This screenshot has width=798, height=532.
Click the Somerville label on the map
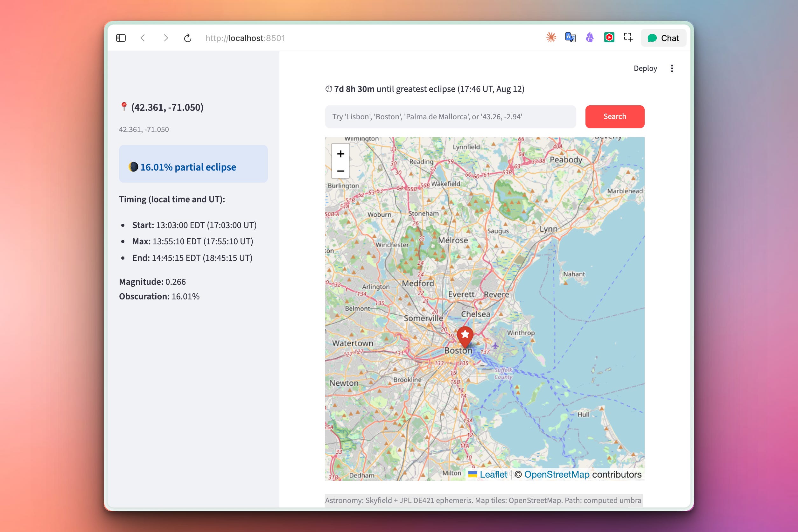pos(423,318)
